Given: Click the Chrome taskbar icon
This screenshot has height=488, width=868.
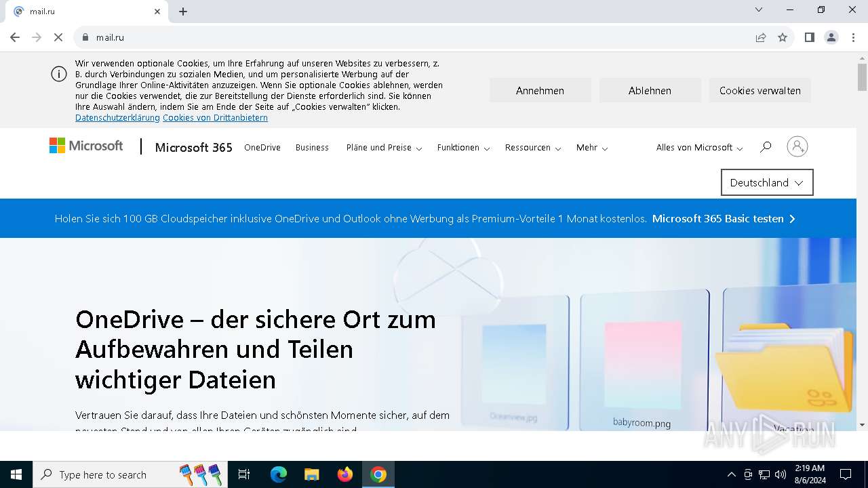Looking at the screenshot, I should 378,474.
